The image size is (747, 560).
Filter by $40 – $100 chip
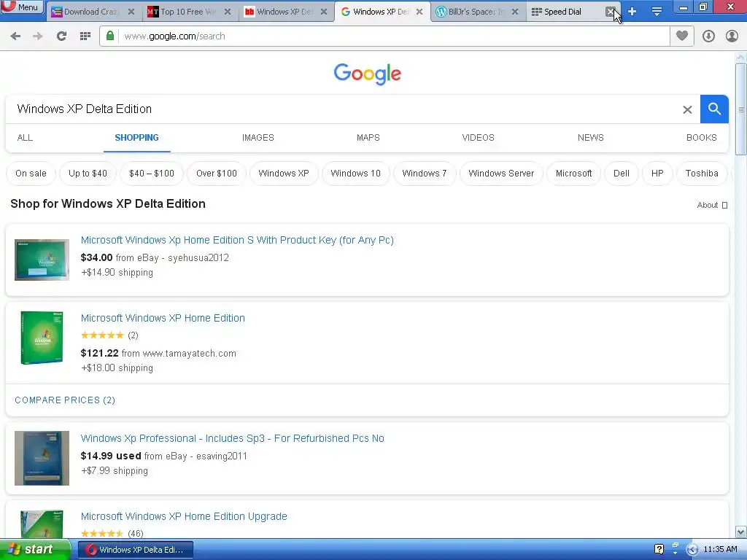tap(152, 174)
